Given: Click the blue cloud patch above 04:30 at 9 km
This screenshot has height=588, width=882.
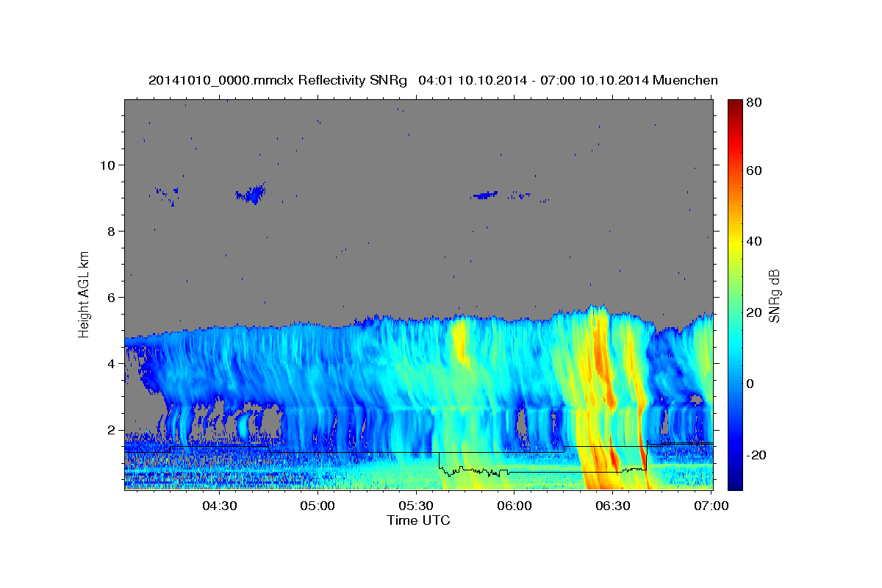Looking at the screenshot, I should (251, 194).
